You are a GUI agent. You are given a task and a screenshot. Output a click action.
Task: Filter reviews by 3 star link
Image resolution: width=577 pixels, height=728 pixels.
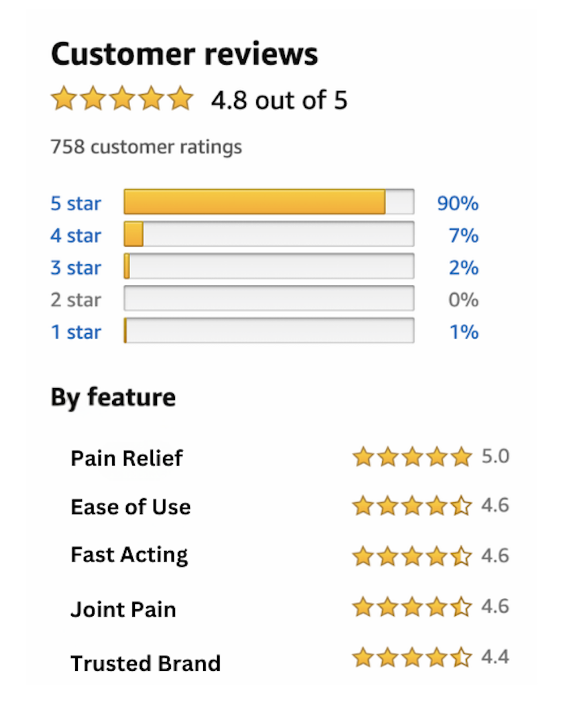[x=76, y=268]
